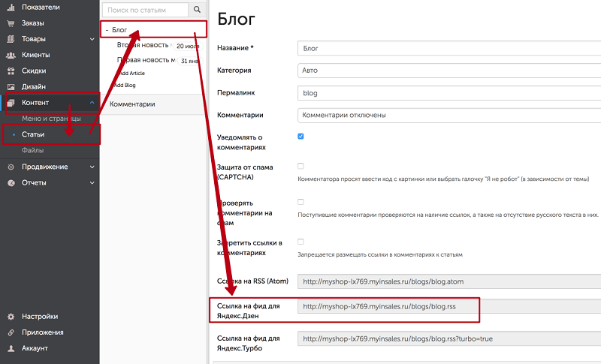601x364 pixels.
Task: Click the Products bag icon in sidebar
Action: click(11, 39)
